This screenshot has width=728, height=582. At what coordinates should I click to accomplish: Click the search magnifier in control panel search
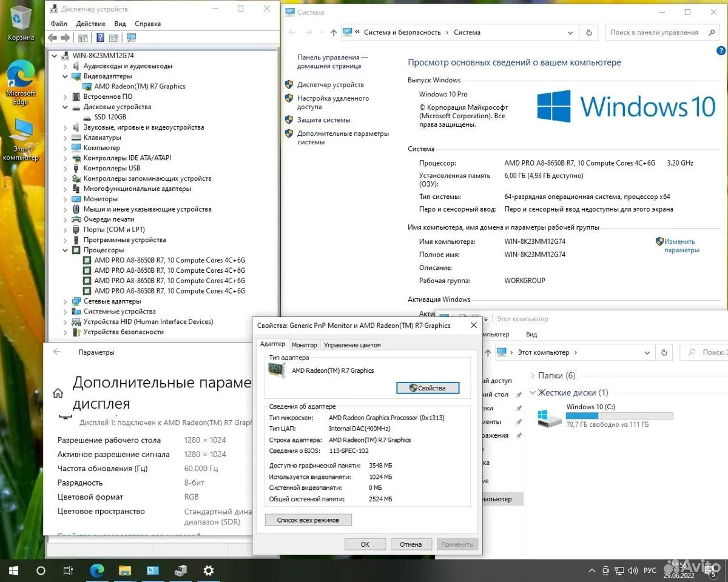[x=713, y=32]
